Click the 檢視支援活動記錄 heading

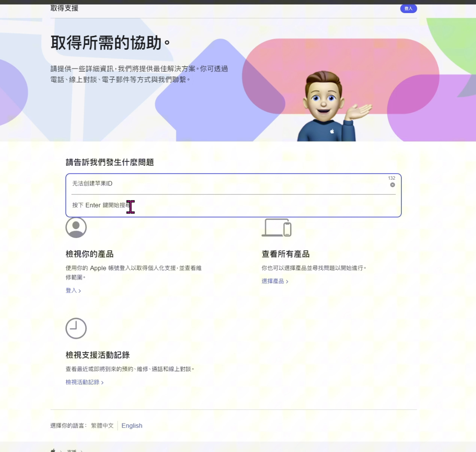point(98,355)
